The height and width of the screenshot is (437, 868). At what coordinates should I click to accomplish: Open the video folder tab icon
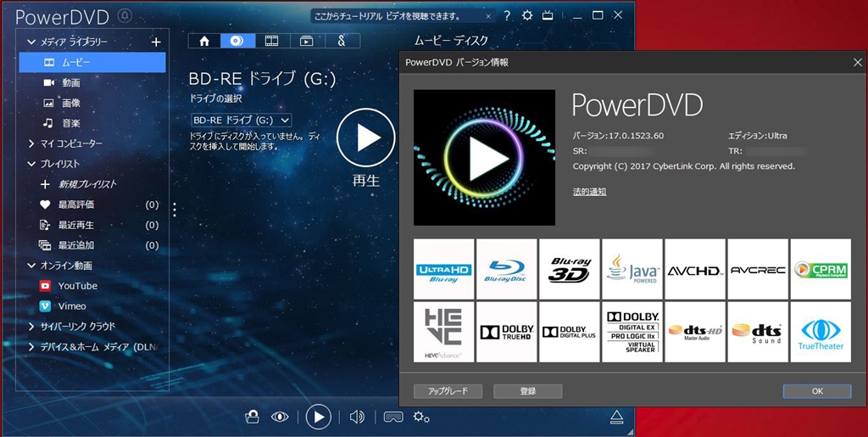pos(307,41)
